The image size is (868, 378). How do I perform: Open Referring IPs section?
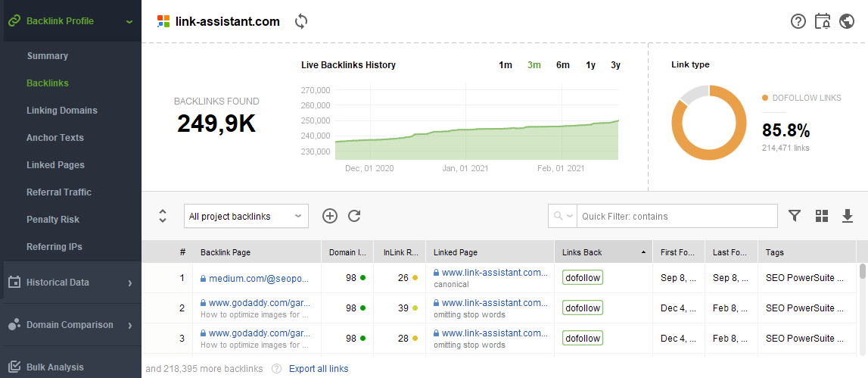coord(54,247)
